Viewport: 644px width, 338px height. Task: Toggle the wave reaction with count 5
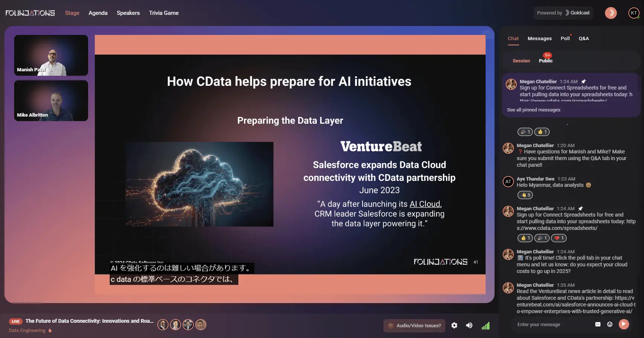(x=525, y=195)
